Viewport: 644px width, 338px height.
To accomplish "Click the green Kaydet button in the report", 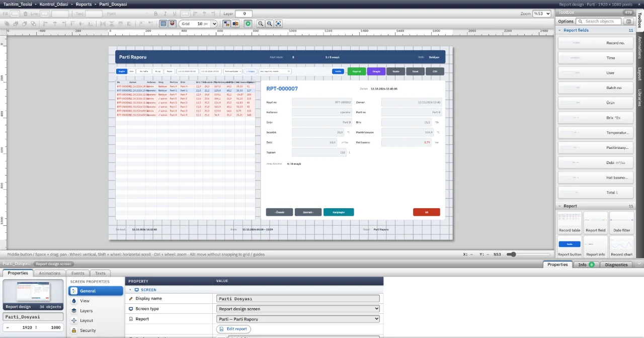I will (357, 71).
